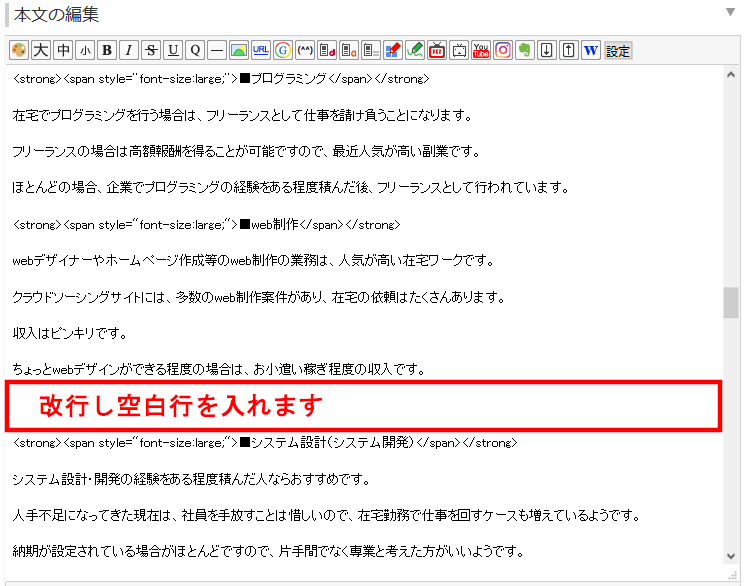Toggle bold formatting
The height and width of the screenshot is (586, 745).
click(107, 50)
